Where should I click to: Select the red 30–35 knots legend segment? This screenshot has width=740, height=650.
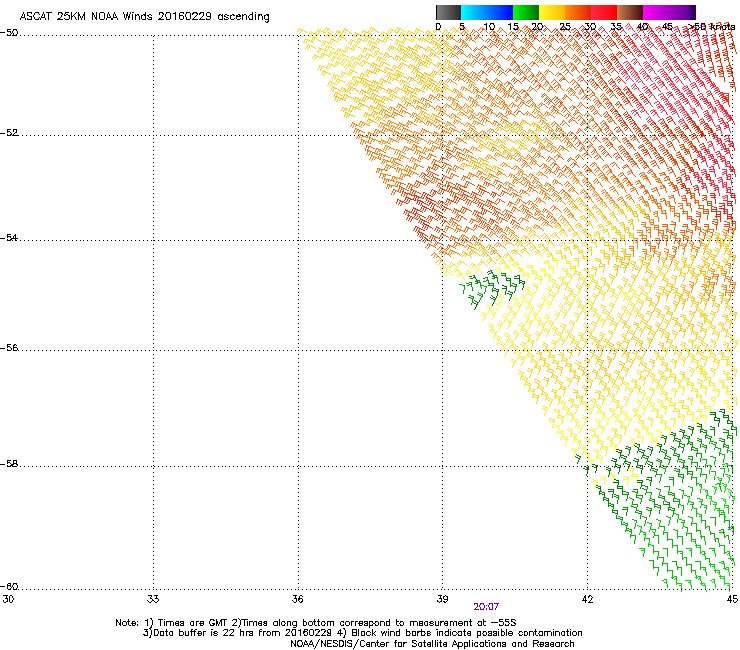point(604,12)
